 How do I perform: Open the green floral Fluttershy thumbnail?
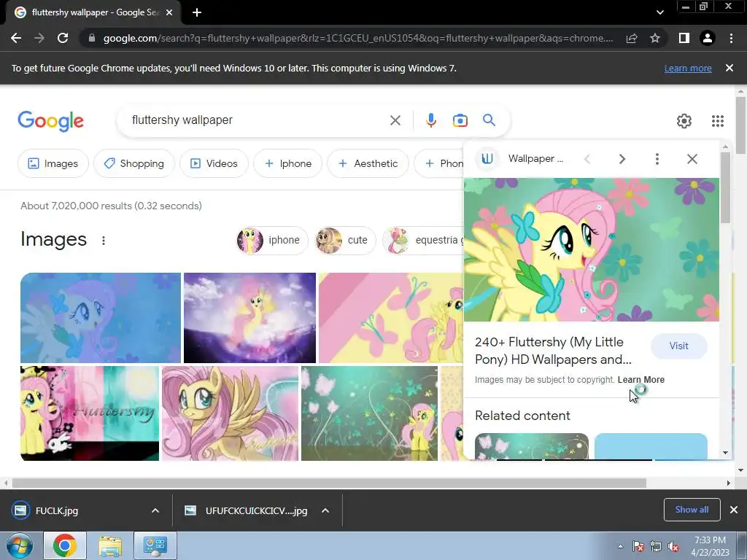tap(369, 413)
